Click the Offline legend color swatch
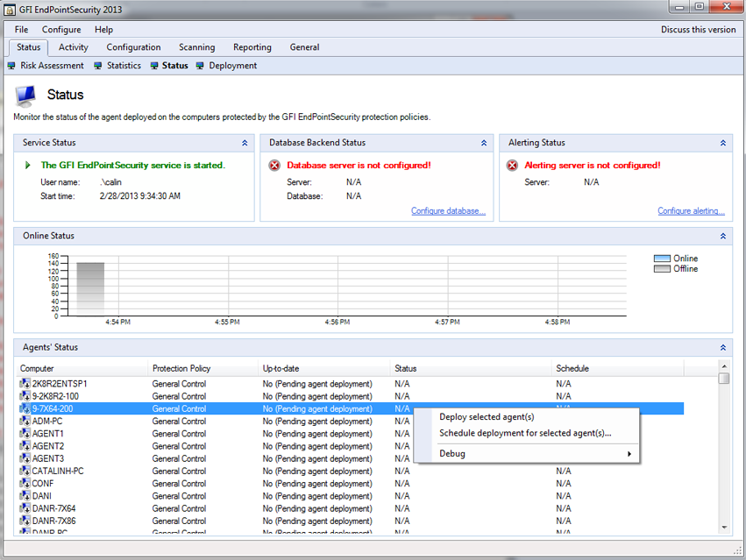The width and height of the screenshot is (746, 560). pyautogui.click(x=662, y=269)
